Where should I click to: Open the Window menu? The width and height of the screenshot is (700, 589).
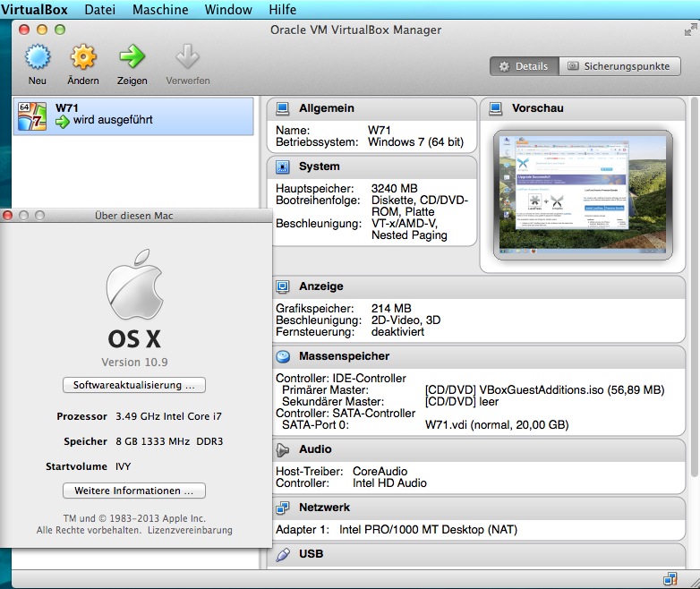(228, 9)
